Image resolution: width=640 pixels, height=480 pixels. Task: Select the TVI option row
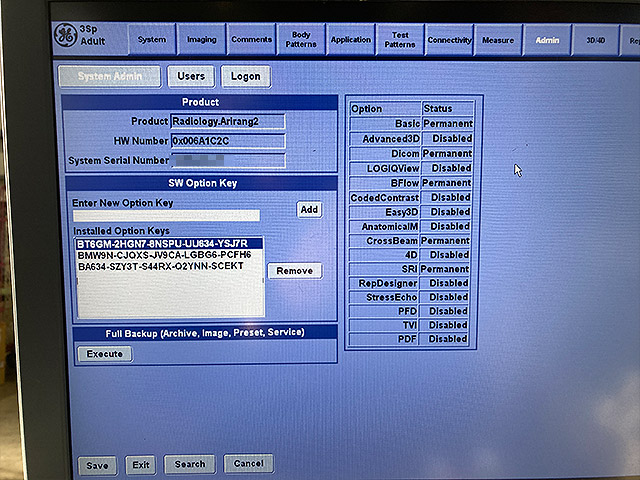coord(408,325)
